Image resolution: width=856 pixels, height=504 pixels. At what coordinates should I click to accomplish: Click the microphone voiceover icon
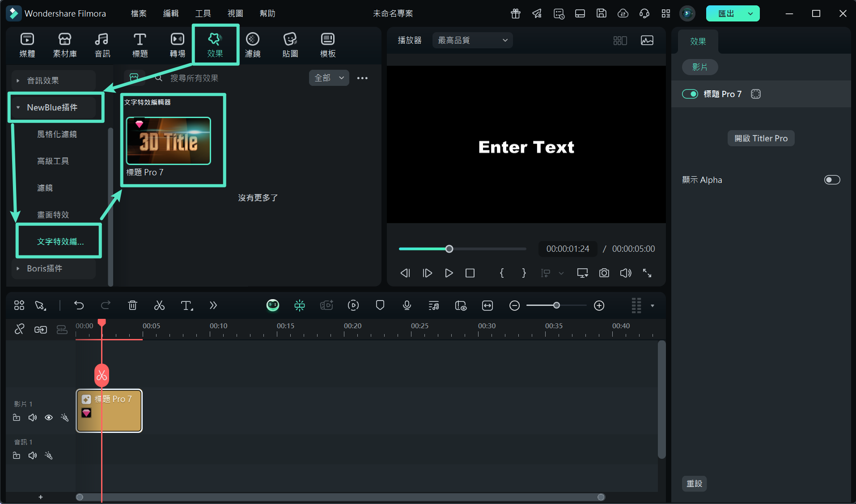tap(407, 305)
